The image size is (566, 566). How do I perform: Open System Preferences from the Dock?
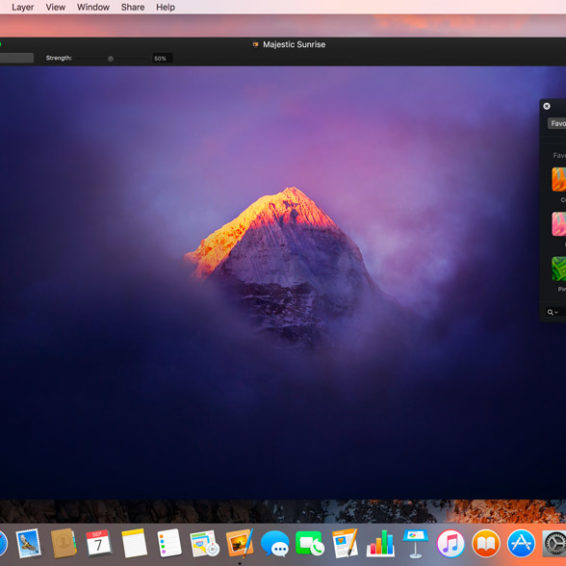[554, 543]
